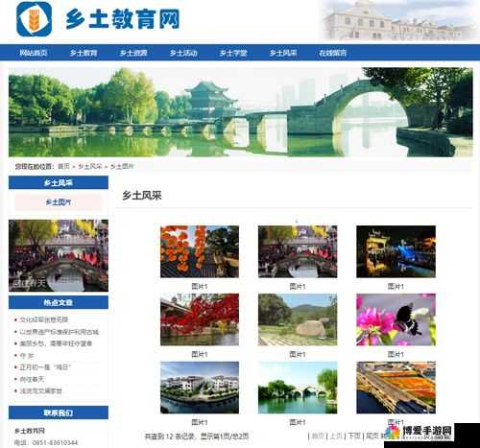Open the 乡土教育 navigation item
The image size is (480, 448).
pyautogui.click(x=84, y=53)
